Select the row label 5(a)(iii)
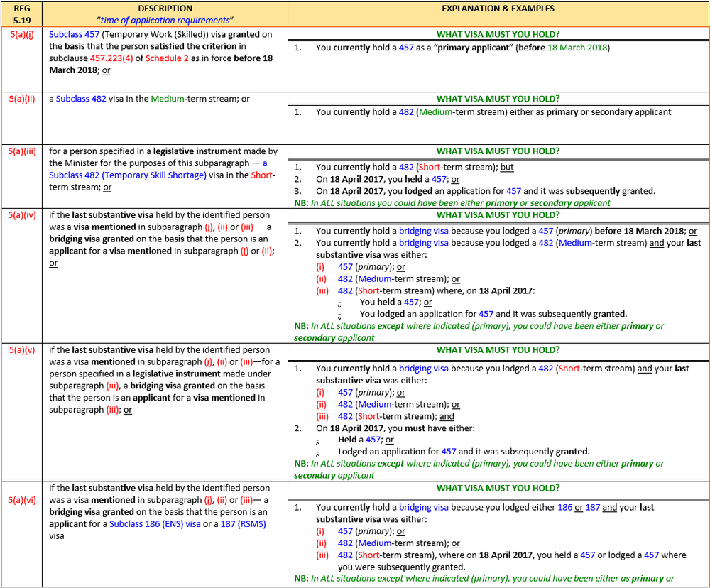The height and width of the screenshot is (588, 710). point(22,151)
